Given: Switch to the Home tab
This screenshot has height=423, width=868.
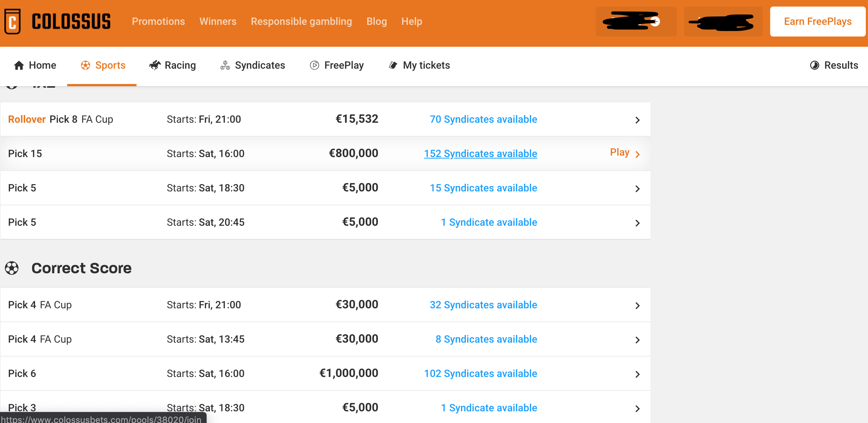Looking at the screenshot, I should tap(35, 65).
